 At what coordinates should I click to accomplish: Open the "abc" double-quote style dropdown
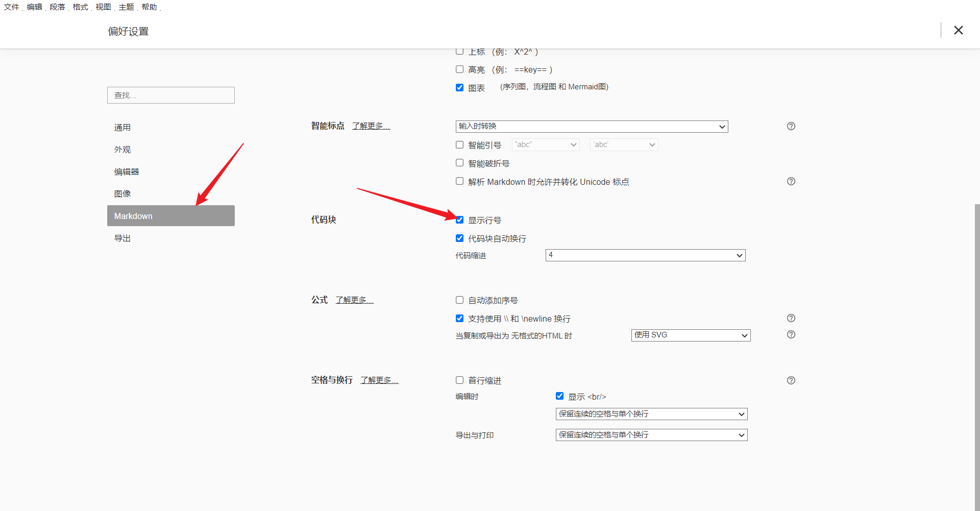point(546,145)
